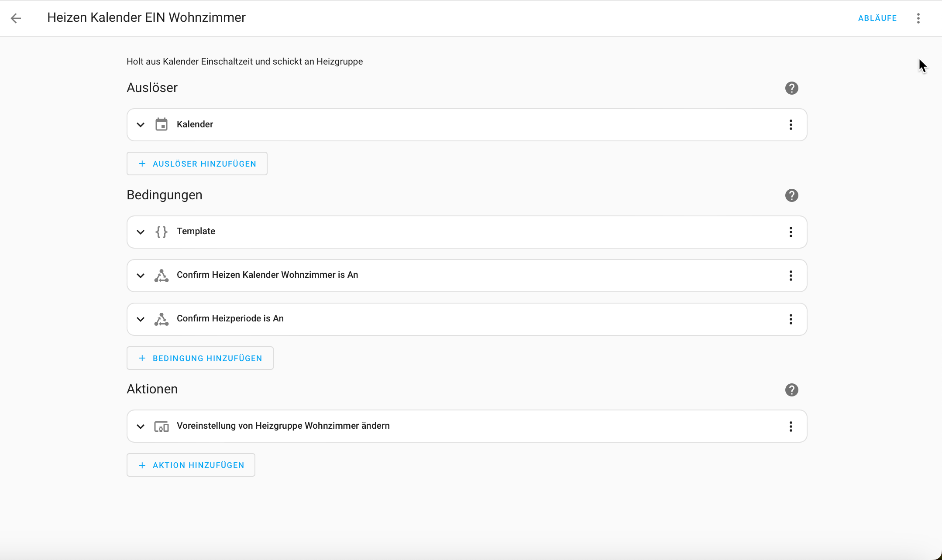Expand Confirm Heizen Kalender Wohnzimmer chevron
This screenshot has height=560, width=942.
[141, 276]
